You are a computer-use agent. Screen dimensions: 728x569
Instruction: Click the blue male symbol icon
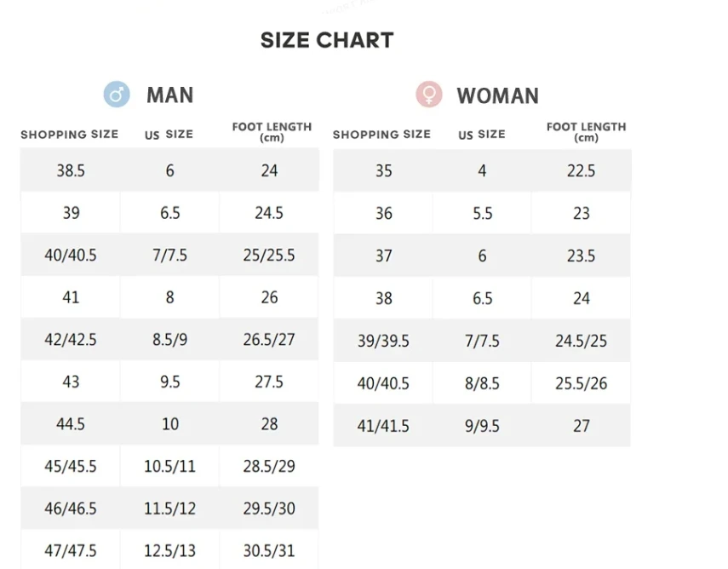tap(117, 94)
